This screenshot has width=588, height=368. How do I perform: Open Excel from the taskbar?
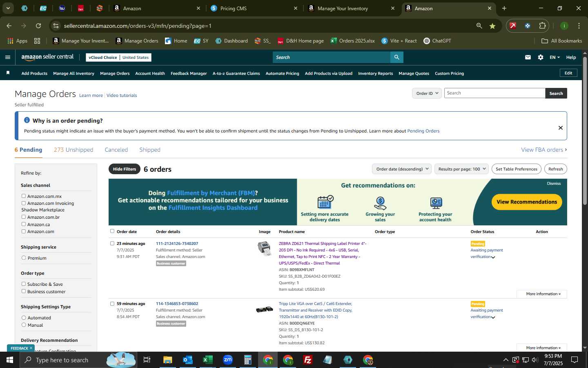[207, 360]
